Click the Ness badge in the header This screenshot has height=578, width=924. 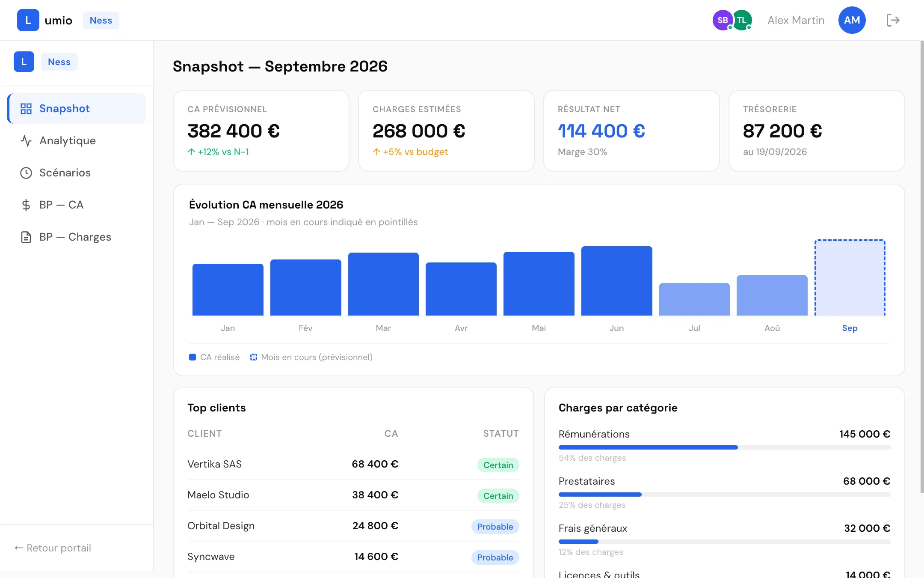pyautogui.click(x=101, y=20)
